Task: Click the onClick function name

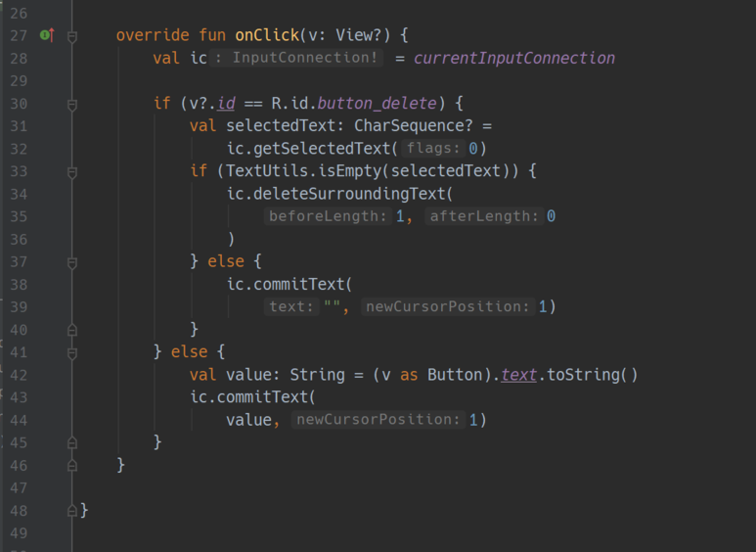Action: [267, 35]
